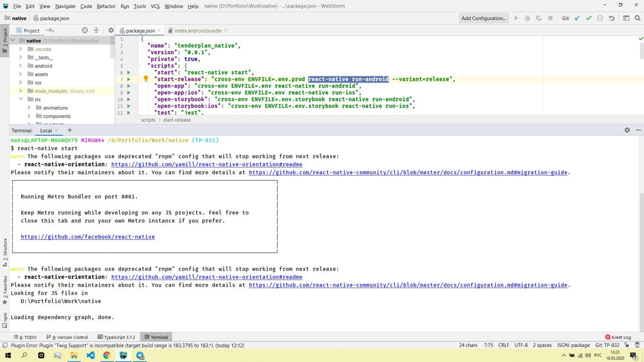This screenshot has width=644, height=362.
Task: Open the TODO tool window
Action: pos(25,337)
